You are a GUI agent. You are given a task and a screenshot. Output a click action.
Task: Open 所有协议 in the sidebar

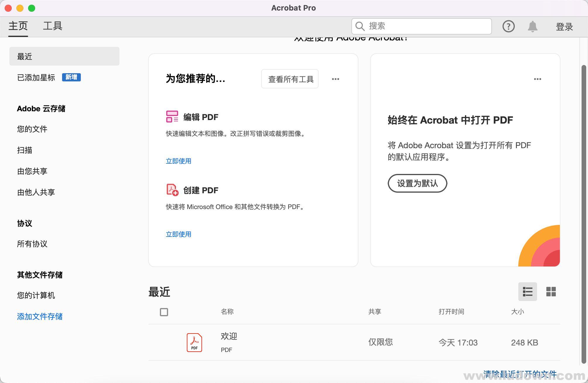point(32,244)
